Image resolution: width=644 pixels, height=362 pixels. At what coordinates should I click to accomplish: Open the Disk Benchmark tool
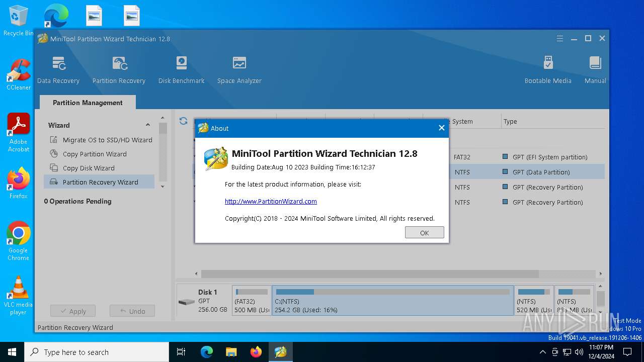coord(181,70)
